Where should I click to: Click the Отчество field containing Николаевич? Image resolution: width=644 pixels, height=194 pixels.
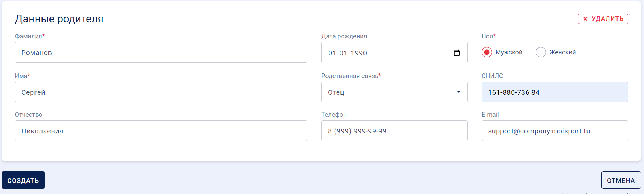click(161, 131)
